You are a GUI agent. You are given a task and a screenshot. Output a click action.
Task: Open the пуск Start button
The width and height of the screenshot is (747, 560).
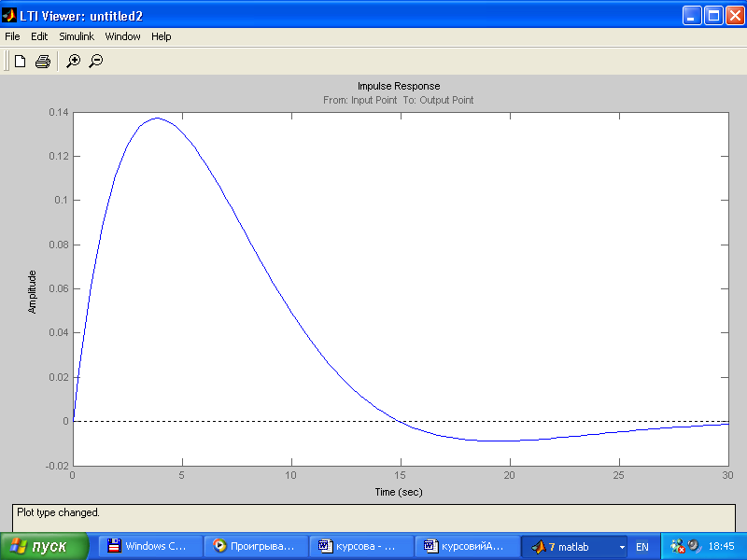pyautogui.click(x=44, y=546)
